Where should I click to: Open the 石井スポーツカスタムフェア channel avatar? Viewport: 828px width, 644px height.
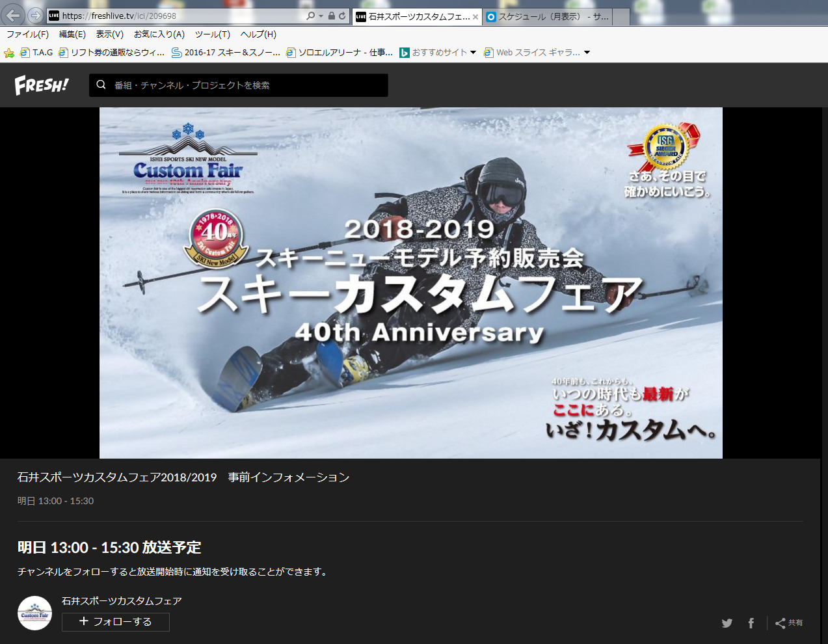pos(34,613)
